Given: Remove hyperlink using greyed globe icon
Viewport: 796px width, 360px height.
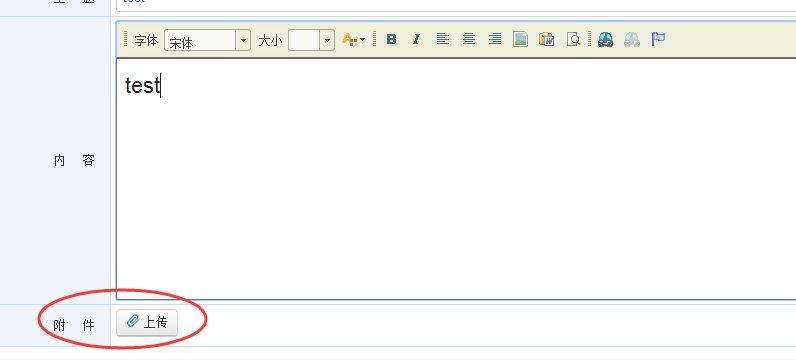Looking at the screenshot, I should (x=632, y=39).
